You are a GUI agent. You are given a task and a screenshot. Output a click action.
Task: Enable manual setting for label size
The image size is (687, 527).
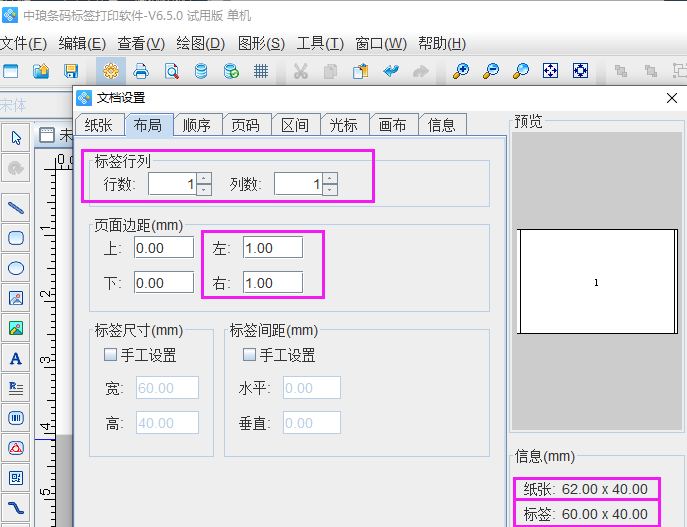pyautogui.click(x=110, y=354)
